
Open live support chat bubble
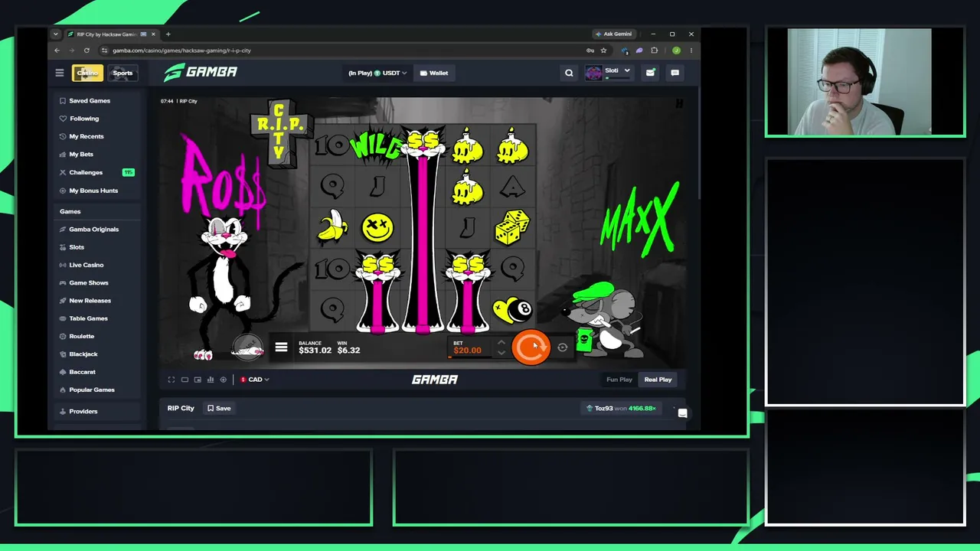click(x=682, y=413)
